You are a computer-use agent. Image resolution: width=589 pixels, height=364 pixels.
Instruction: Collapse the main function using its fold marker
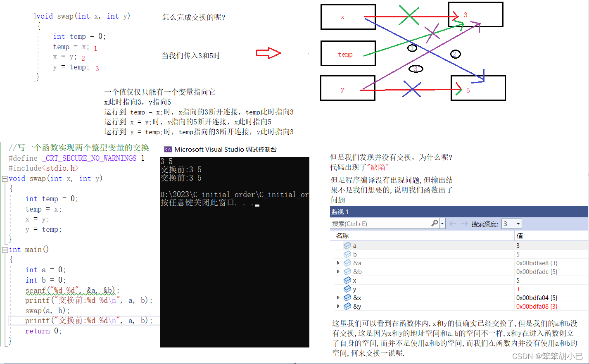pyautogui.click(x=4, y=249)
